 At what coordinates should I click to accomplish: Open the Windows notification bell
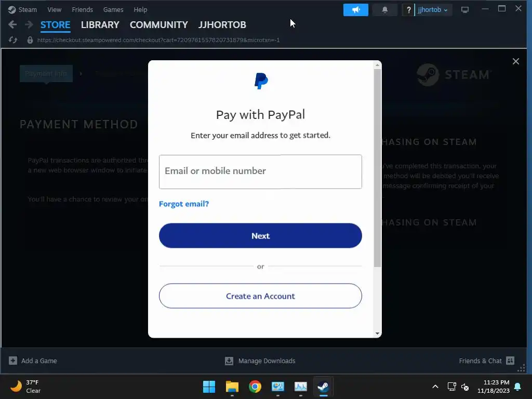[518, 387]
